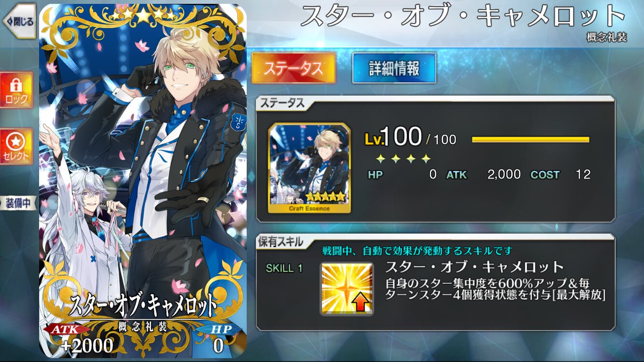Click the Craft Essence thumbnail portrait

pos(309,167)
